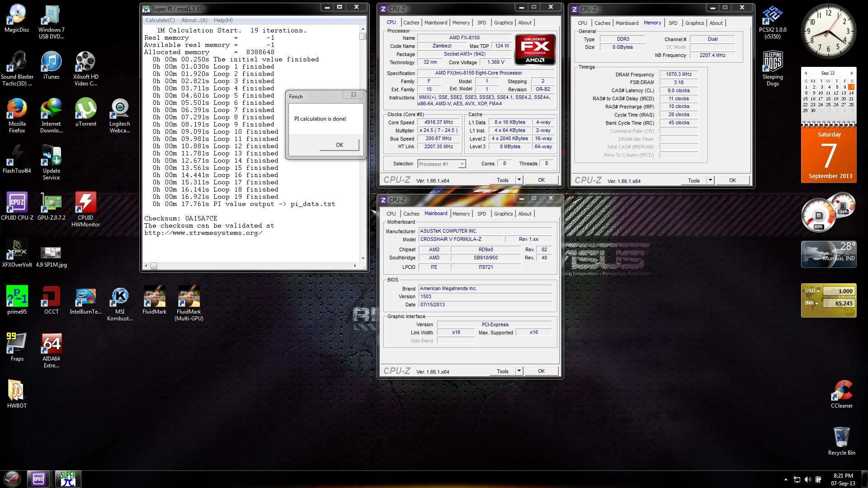Open the 4.9 SP1M.jpg file
The height and width of the screenshot is (488, 868).
point(51,257)
